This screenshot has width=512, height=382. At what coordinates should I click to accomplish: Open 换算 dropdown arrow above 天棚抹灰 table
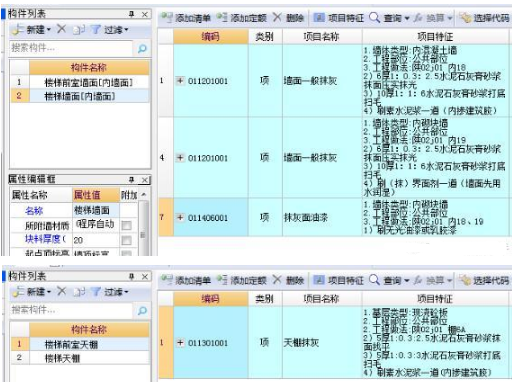tap(450, 281)
